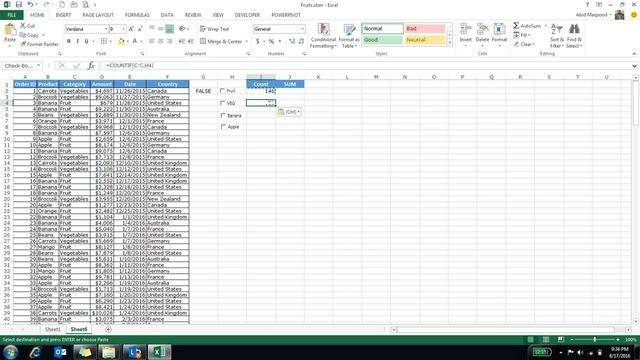This screenshot has width=640, height=360.
Task: Click the Clear eraser icon
Action: coord(516,44)
